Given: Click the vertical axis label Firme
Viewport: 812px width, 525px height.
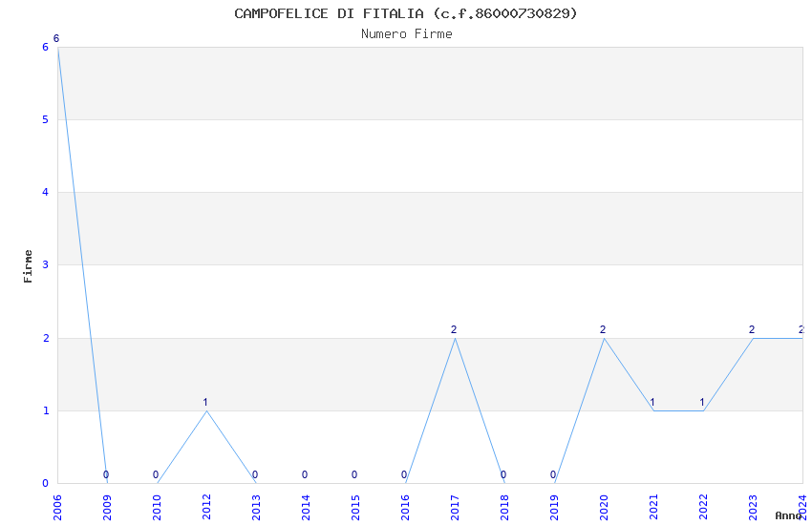Looking at the screenshot, I should tap(28, 266).
